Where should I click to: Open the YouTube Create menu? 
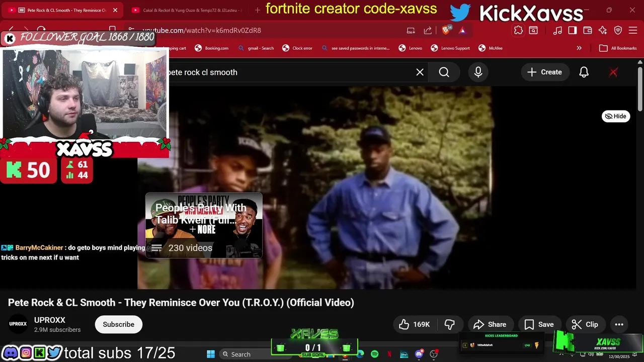[544, 72]
